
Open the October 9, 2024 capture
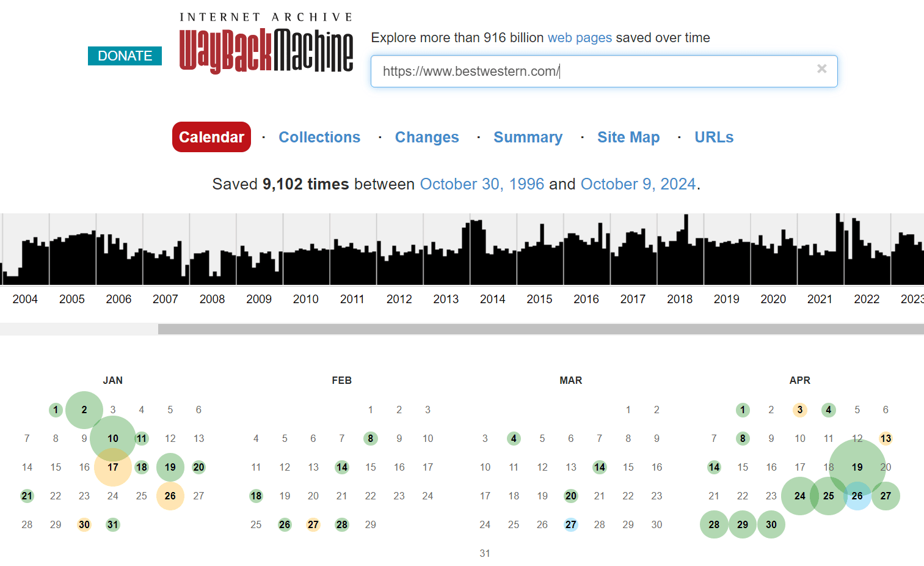pyautogui.click(x=638, y=184)
